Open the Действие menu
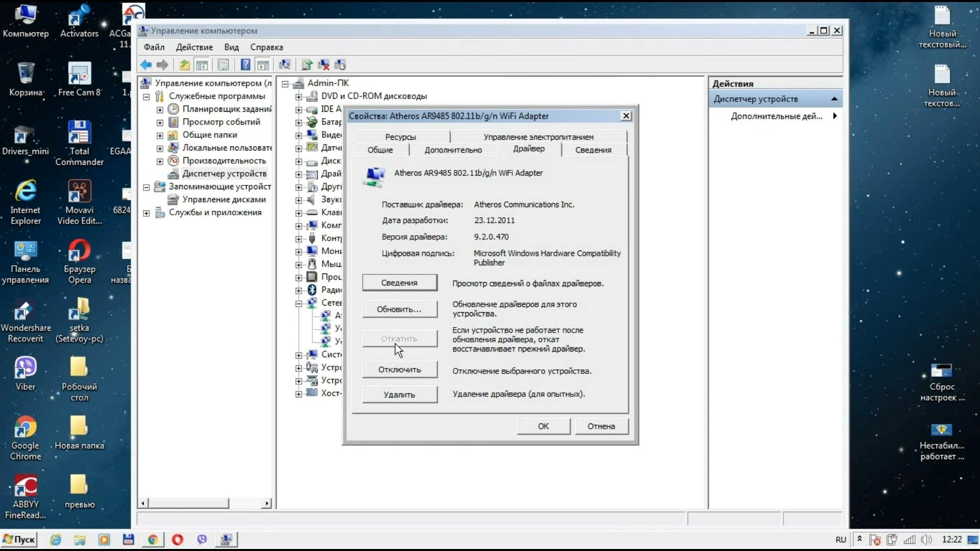Image resolution: width=980 pixels, height=551 pixels. click(194, 47)
